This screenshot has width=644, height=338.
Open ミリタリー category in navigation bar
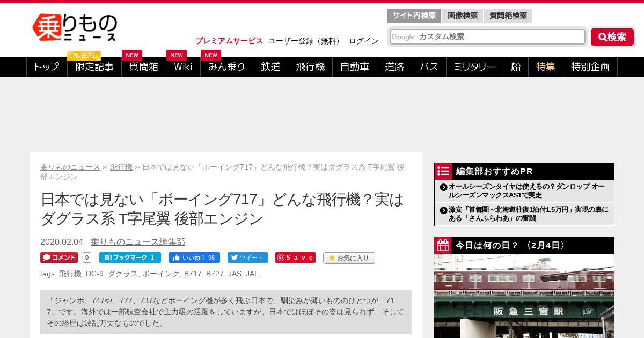coord(474,67)
